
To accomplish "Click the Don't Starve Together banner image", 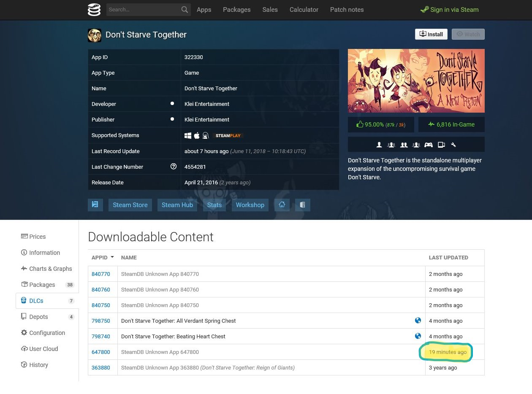I will coord(416,81).
